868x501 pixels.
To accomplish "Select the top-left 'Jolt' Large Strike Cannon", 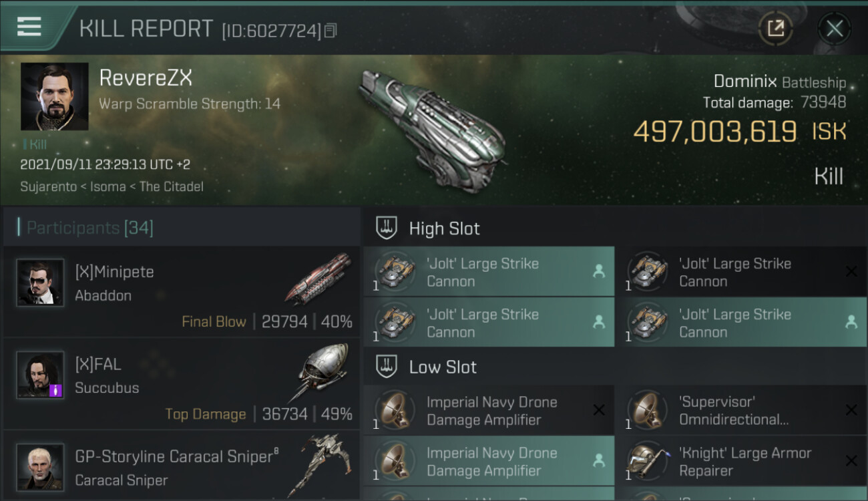I will click(488, 272).
